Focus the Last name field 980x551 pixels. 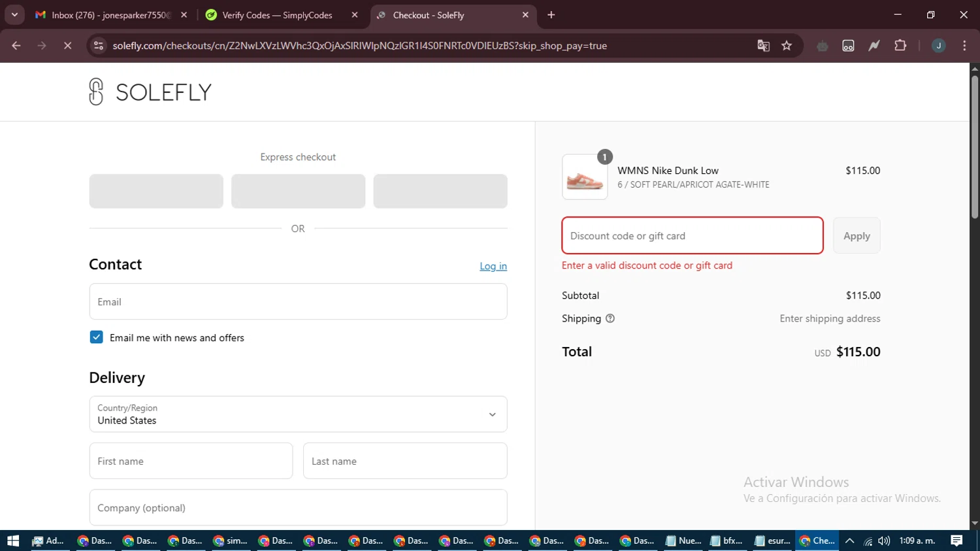pyautogui.click(x=405, y=461)
